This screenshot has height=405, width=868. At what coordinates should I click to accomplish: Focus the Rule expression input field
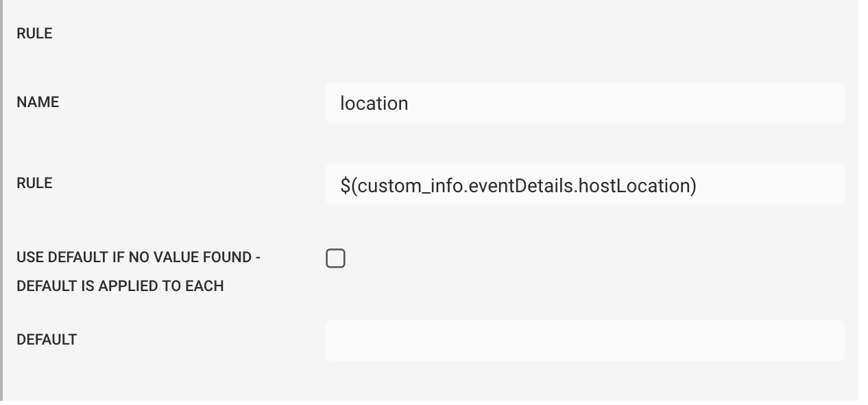(x=584, y=184)
